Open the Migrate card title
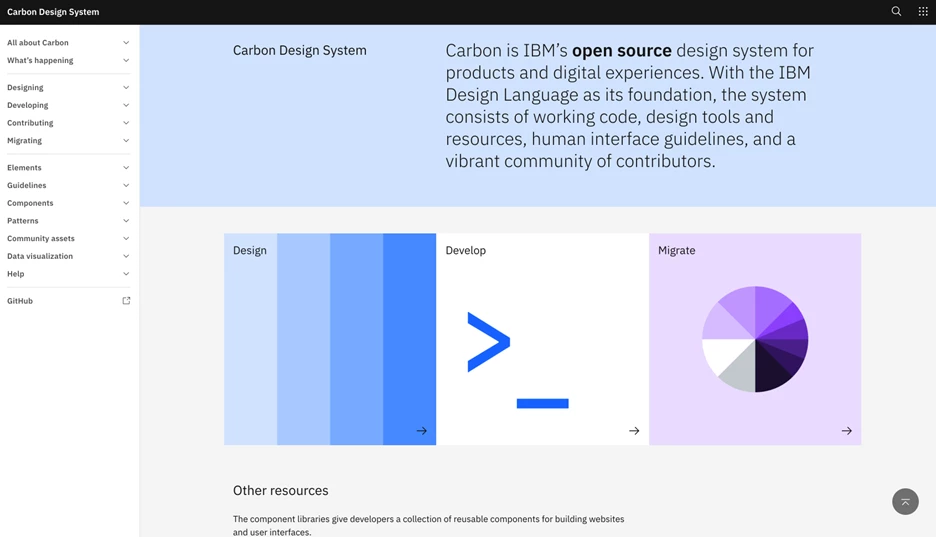This screenshot has width=936, height=537. pyautogui.click(x=676, y=251)
